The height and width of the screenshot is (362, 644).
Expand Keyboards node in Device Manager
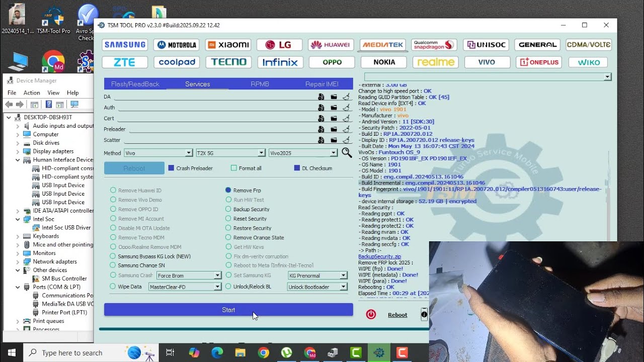coord(18,236)
